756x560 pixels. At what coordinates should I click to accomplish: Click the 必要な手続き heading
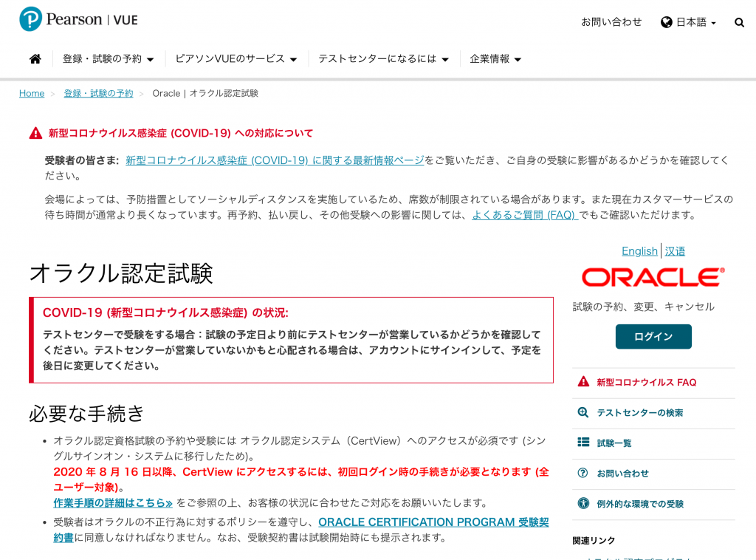tap(86, 414)
